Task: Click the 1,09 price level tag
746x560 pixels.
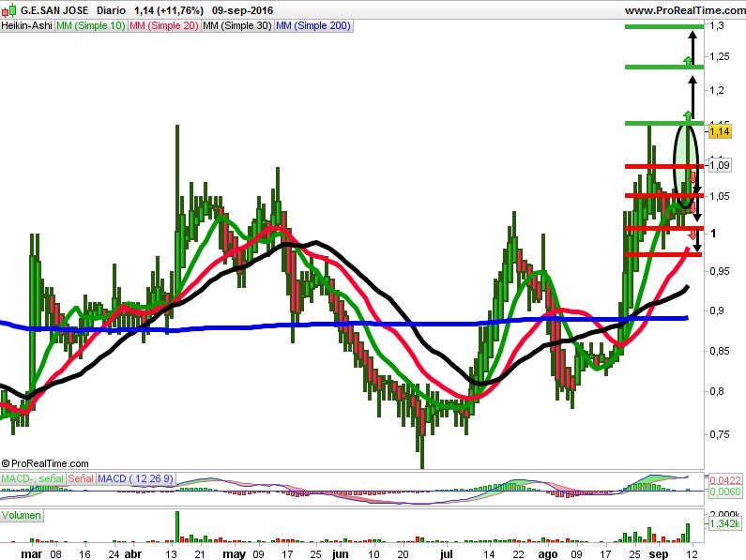Action: [720, 165]
